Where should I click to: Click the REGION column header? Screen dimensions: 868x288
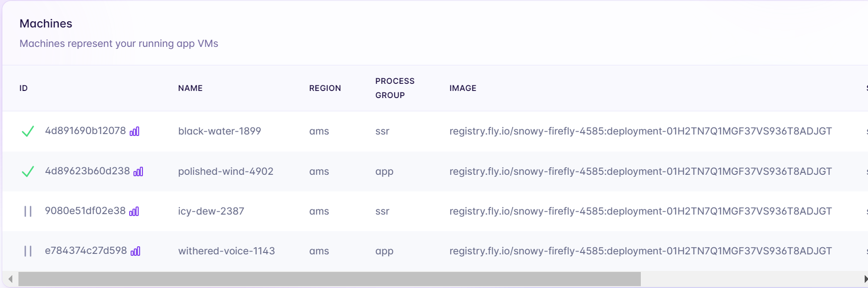[325, 88]
